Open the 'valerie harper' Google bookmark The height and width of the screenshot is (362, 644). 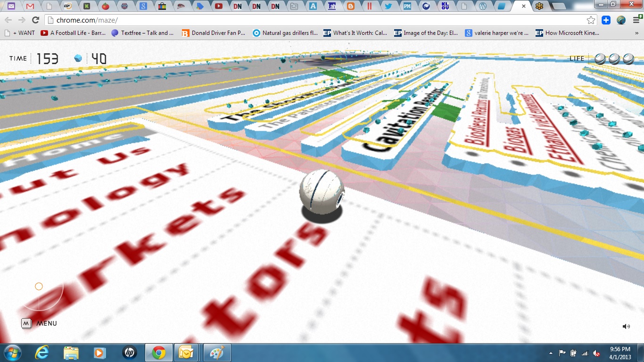pyautogui.click(x=497, y=33)
